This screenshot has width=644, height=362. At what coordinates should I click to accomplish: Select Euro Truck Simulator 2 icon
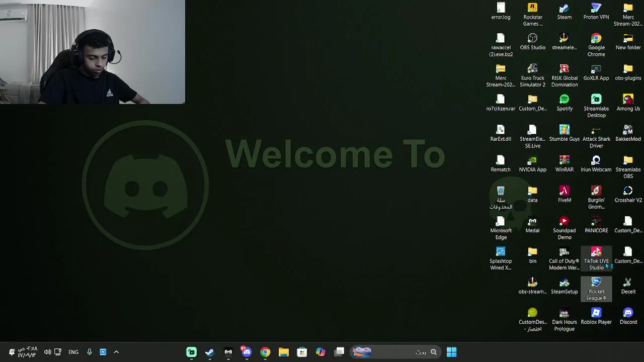532,75
